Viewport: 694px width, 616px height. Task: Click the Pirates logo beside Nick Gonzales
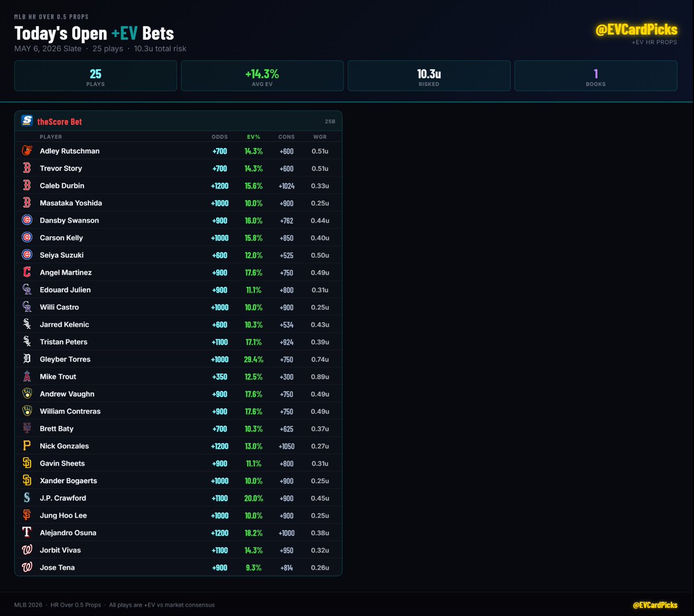pos(27,445)
